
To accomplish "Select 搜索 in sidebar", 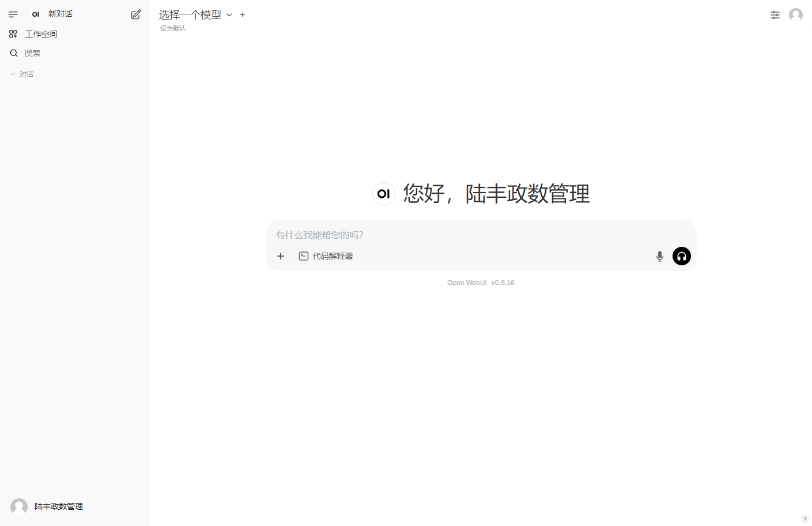I will pos(32,53).
